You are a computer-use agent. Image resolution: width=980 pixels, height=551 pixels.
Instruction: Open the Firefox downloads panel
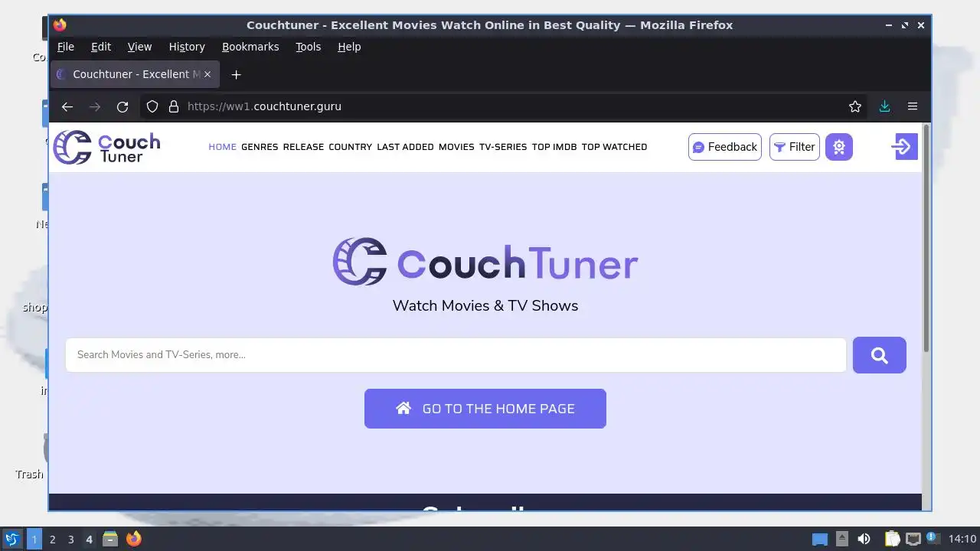884,106
